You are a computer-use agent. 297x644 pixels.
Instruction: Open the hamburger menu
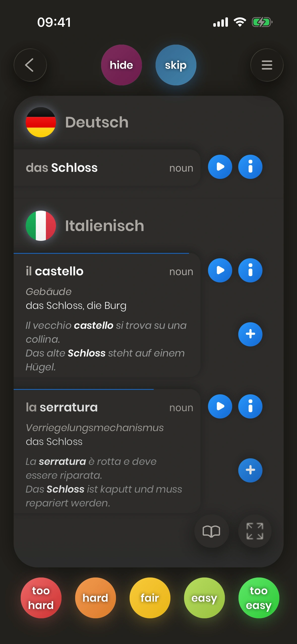point(267,65)
